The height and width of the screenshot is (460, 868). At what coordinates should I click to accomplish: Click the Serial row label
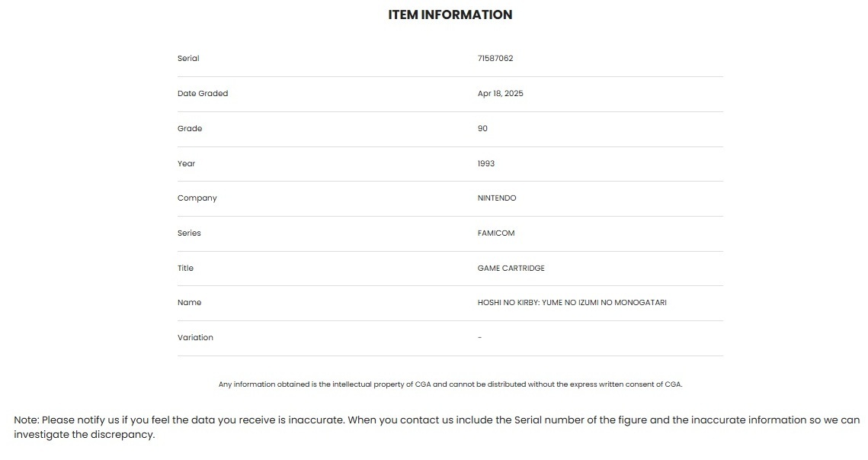188,59
